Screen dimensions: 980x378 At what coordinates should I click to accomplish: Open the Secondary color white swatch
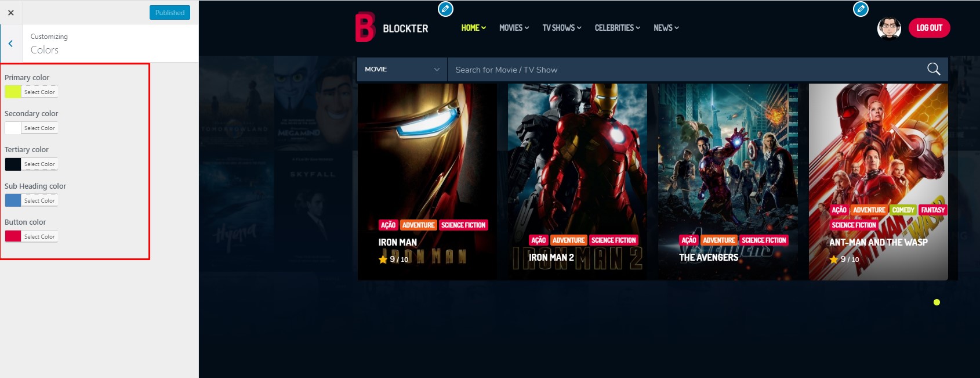(x=13, y=128)
